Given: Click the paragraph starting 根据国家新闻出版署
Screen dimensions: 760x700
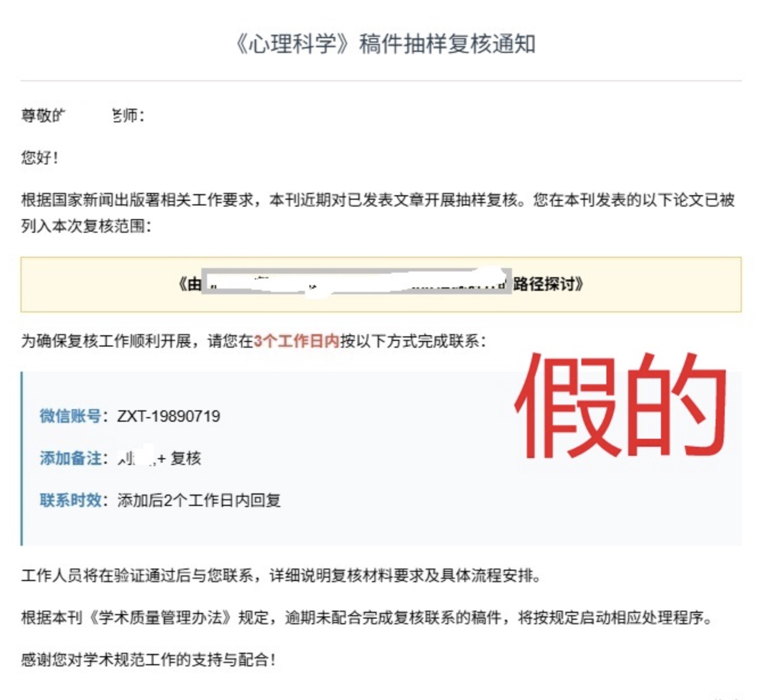Looking at the screenshot, I should point(378,200).
